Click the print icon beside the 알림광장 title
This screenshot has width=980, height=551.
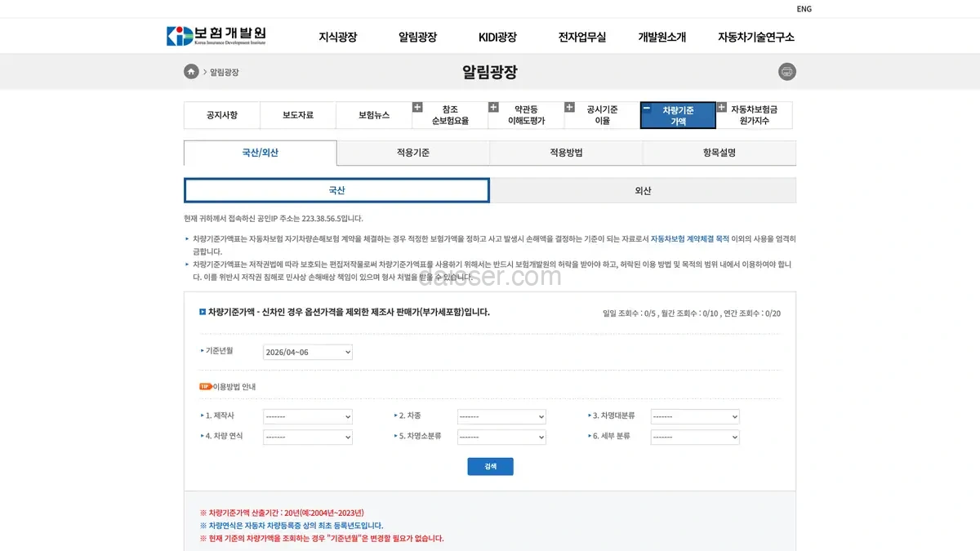point(786,72)
